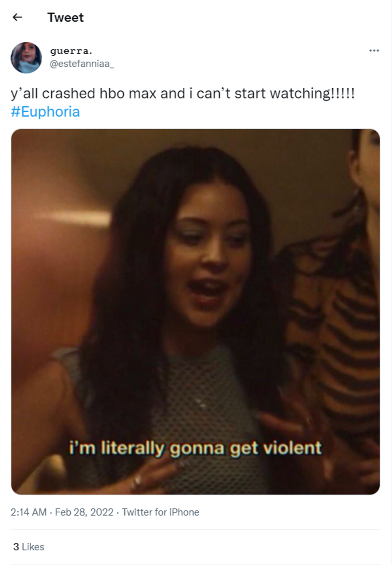Open the #Euphoria hashtag
The height and width of the screenshot is (565, 392).
(x=45, y=112)
